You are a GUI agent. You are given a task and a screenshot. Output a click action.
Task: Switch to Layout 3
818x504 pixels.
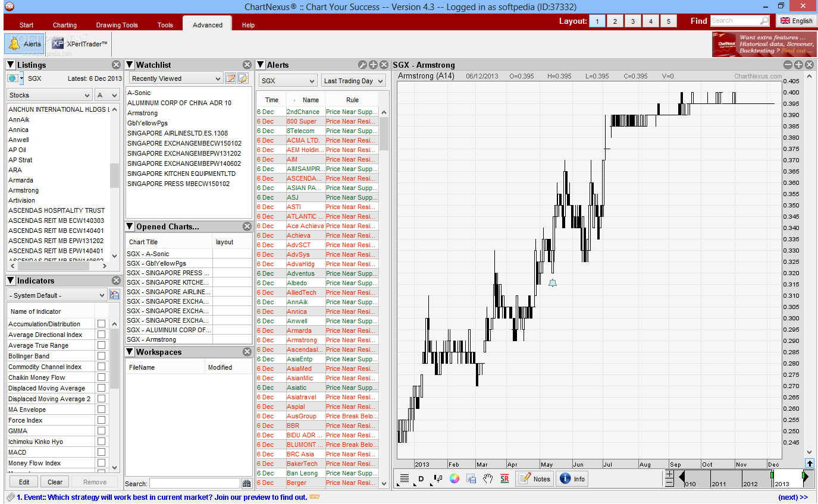click(x=633, y=21)
